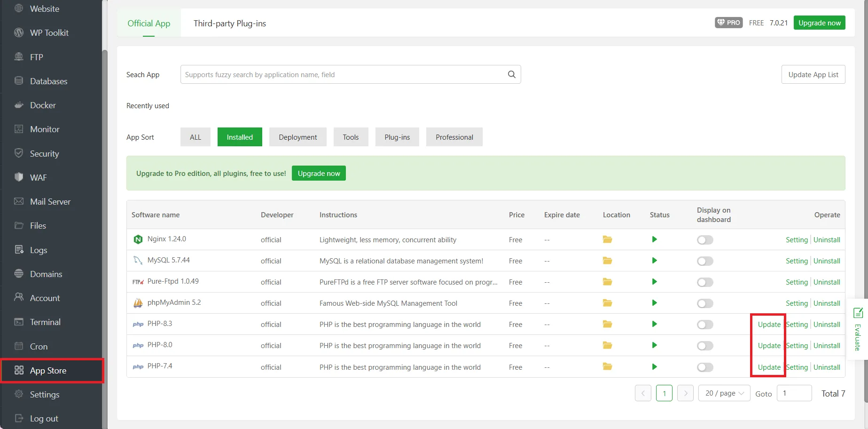Click Upgrade now in green banner
The width and height of the screenshot is (868, 429).
[319, 173]
